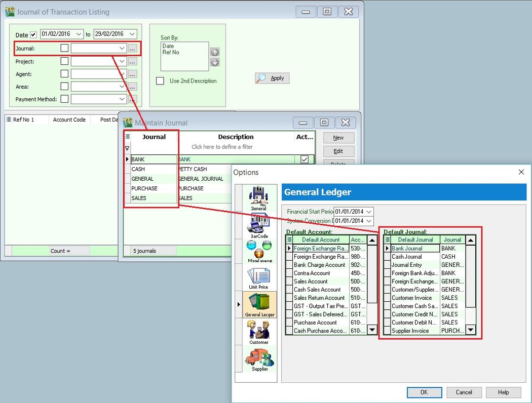
Task: Tick the Use 2nd Description checkbox
Action: [160, 81]
